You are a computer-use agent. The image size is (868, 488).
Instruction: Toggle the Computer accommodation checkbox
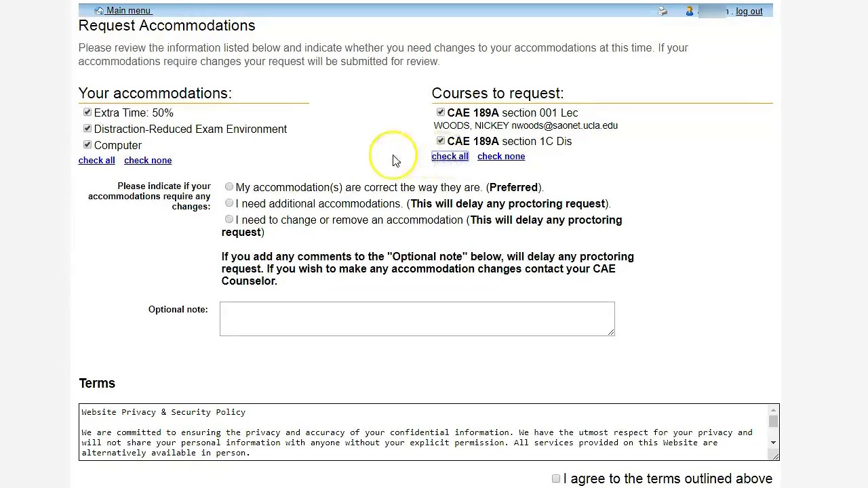(x=87, y=144)
